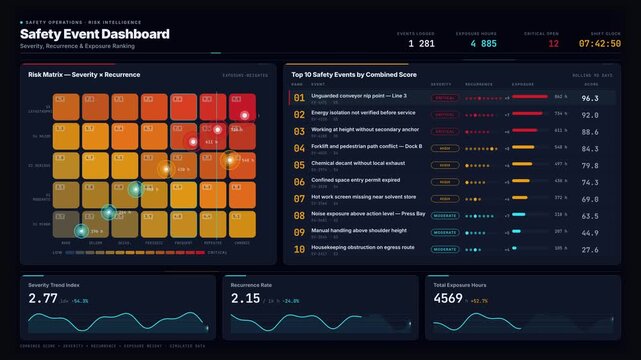Click the 69.8 score value

590,199
